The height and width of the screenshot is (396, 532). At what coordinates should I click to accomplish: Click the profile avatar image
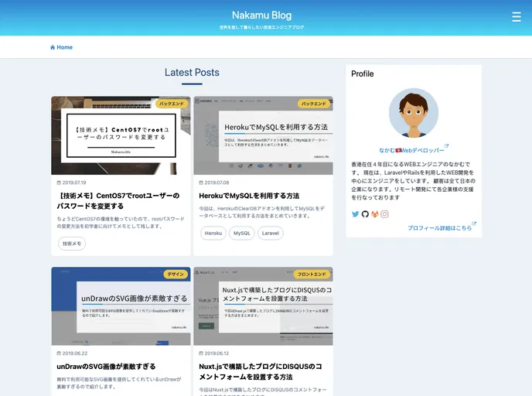coord(414,113)
